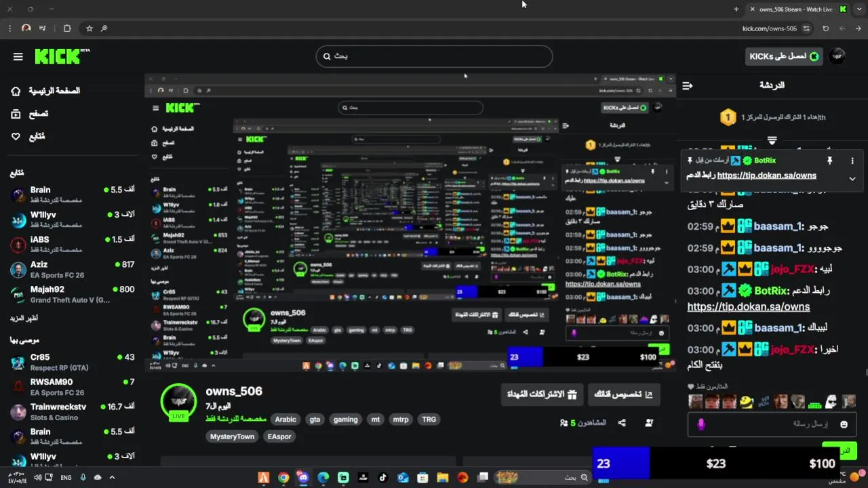868x488 pixels.
Task: Click the send message input field
Action: [x=772, y=424]
